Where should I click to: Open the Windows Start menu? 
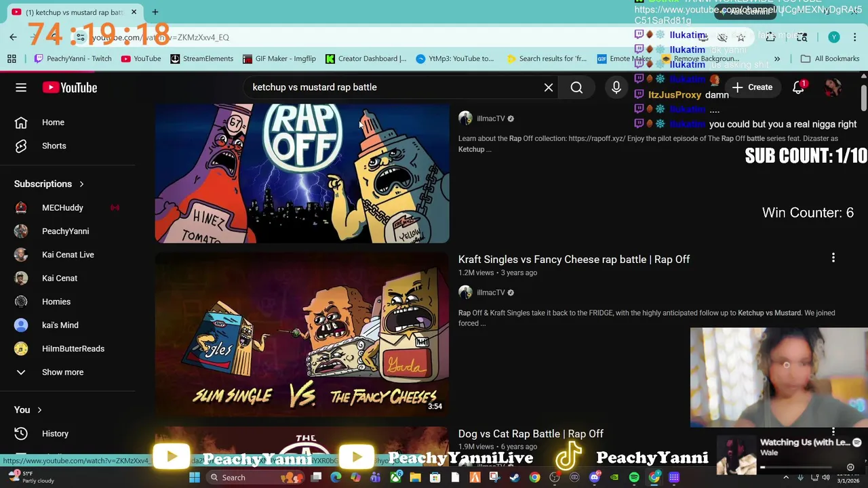(195, 478)
